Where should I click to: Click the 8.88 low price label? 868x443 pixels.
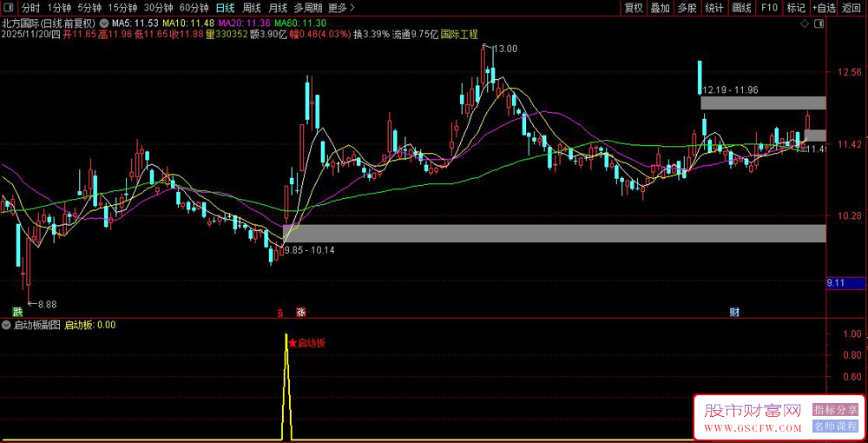pyautogui.click(x=47, y=303)
